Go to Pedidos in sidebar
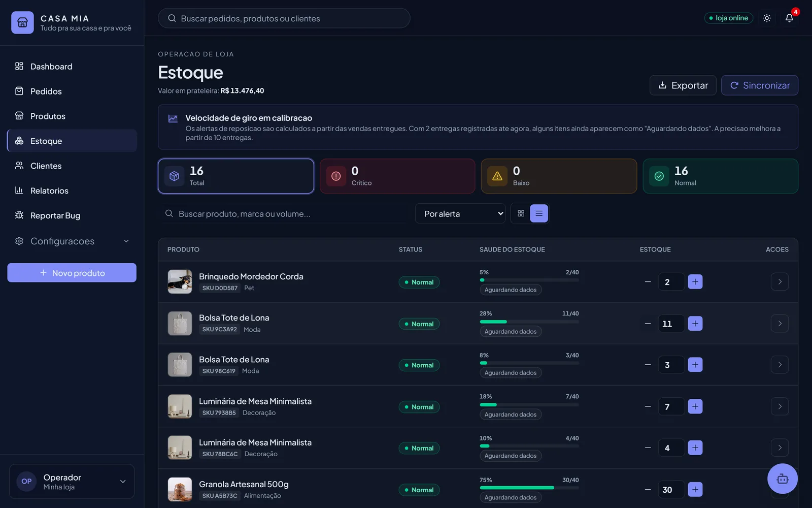The image size is (812, 508). coord(72,91)
